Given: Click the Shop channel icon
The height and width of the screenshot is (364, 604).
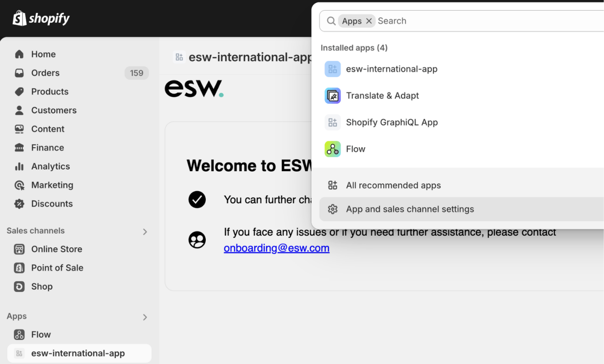Looking at the screenshot, I should point(19,287).
